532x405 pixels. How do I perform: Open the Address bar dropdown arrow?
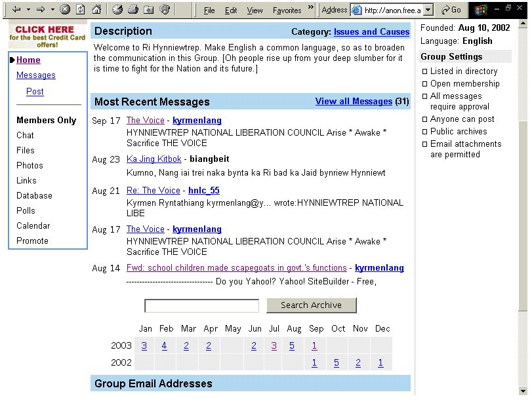point(428,10)
